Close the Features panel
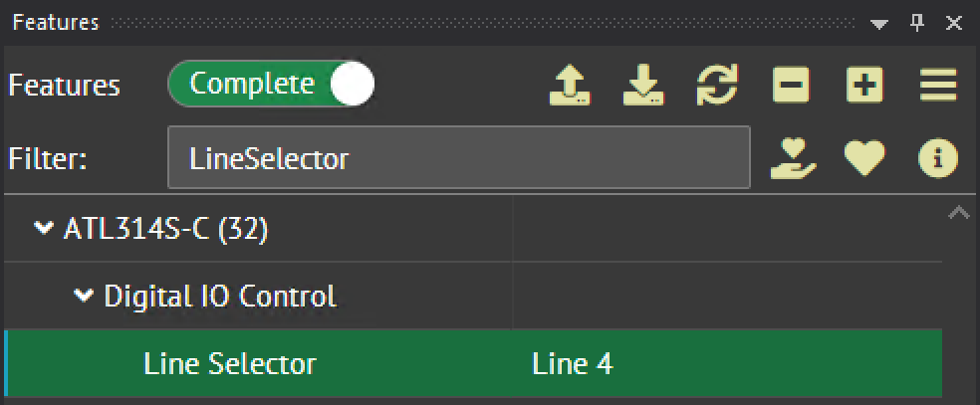980x405 pixels. (x=953, y=23)
